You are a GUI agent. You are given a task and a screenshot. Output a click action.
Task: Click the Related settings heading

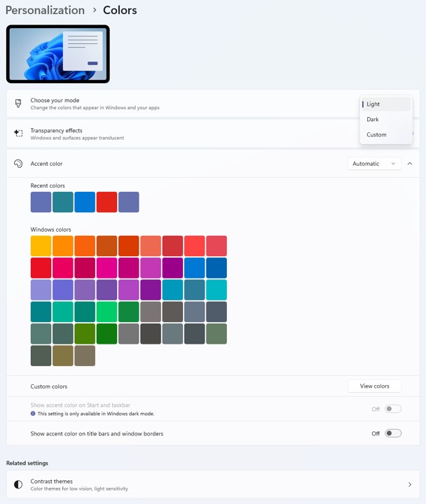point(27,463)
